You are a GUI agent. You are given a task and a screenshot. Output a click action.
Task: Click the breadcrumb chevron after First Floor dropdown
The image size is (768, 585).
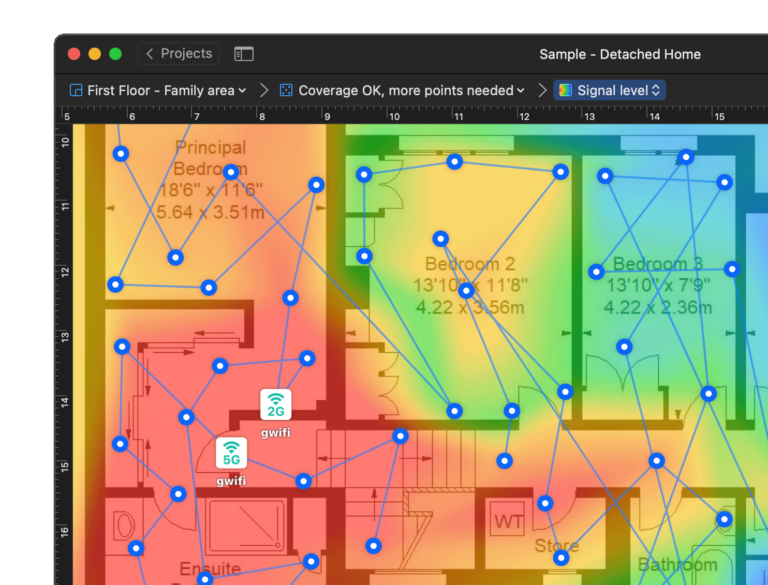(264, 90)
